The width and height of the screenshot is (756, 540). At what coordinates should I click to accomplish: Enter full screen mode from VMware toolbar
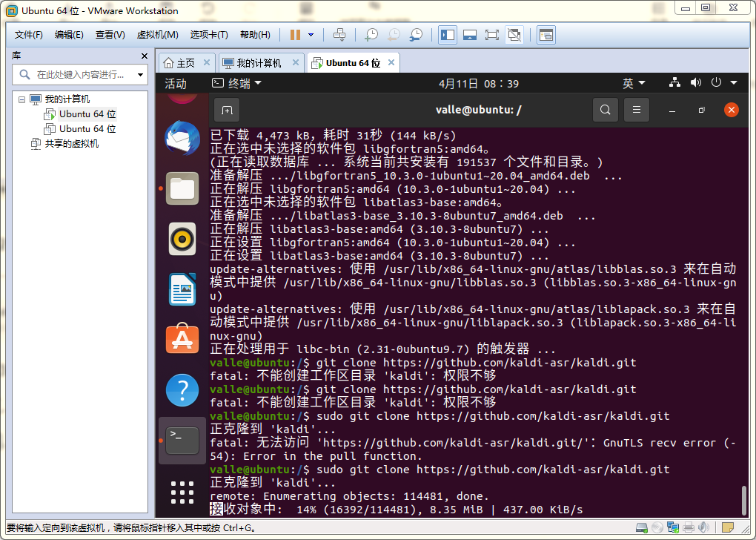point(492,35)
